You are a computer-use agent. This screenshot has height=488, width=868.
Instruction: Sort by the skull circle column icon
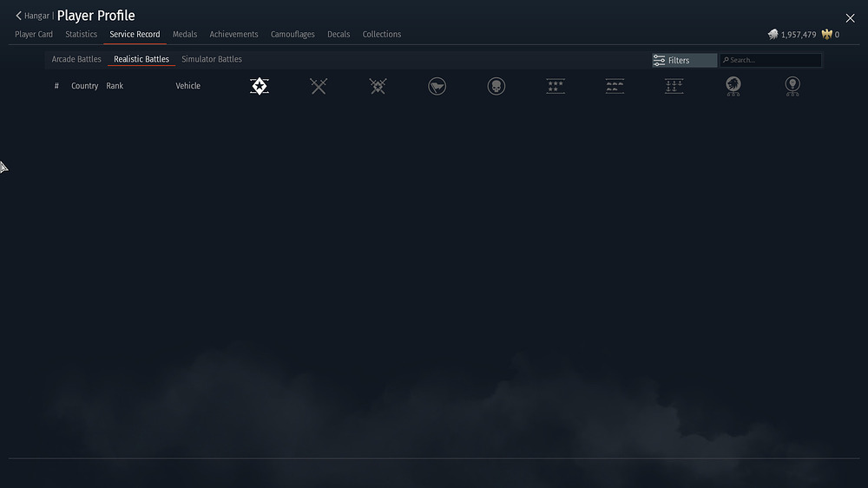[x=496, y=86]
